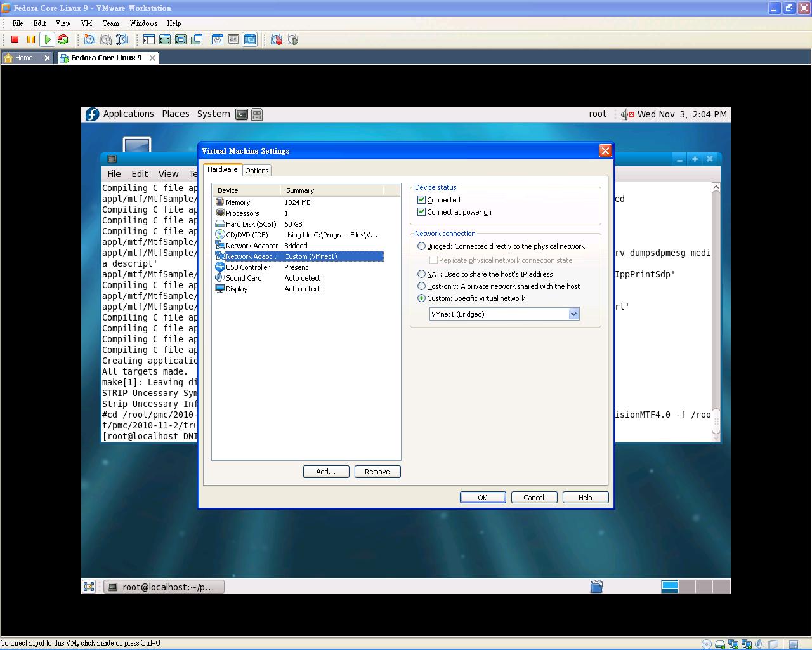Click the Reset VM toolbar icon
This screenshot has width=812, height=650.
(x=63, y=39)
